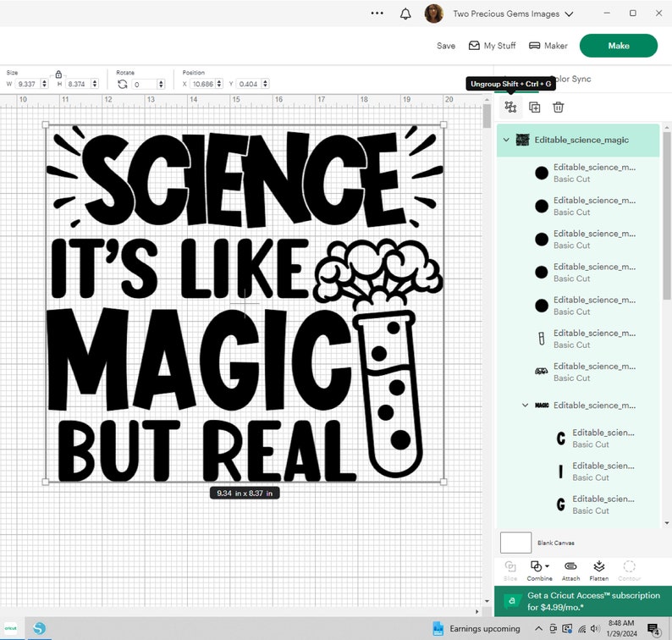Screen dimensions: 672x640
Task: Select the letter I Basic Cut layer
Action: click(x=578, y=472)
